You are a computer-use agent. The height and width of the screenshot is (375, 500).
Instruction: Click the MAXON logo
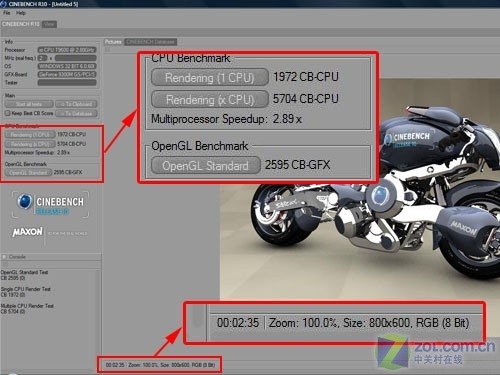(x=28, y=232)
